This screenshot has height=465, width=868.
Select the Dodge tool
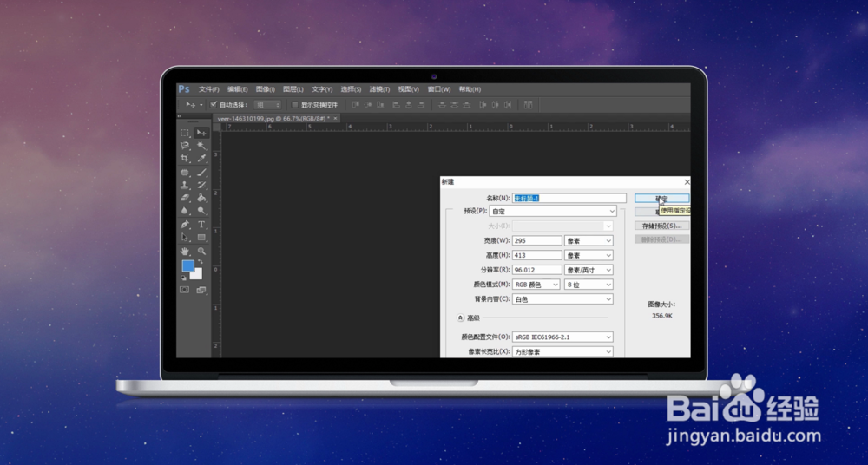click(201, 211)
